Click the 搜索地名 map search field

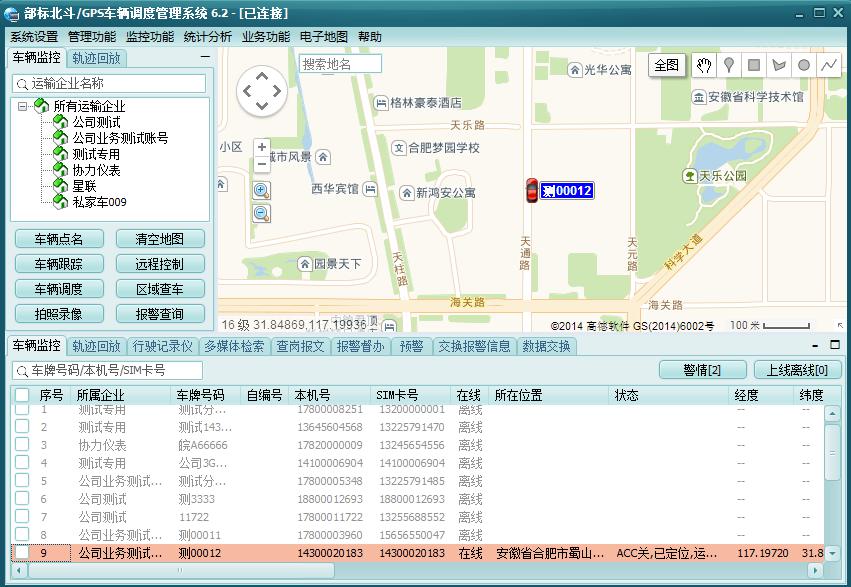[340, 64]
